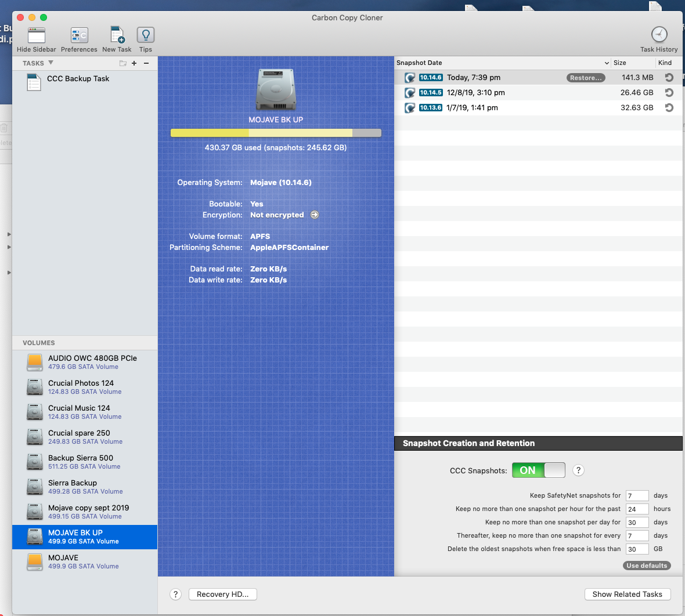
Task: Select Backup Sierra 500 volume
Action: [85, 462]
